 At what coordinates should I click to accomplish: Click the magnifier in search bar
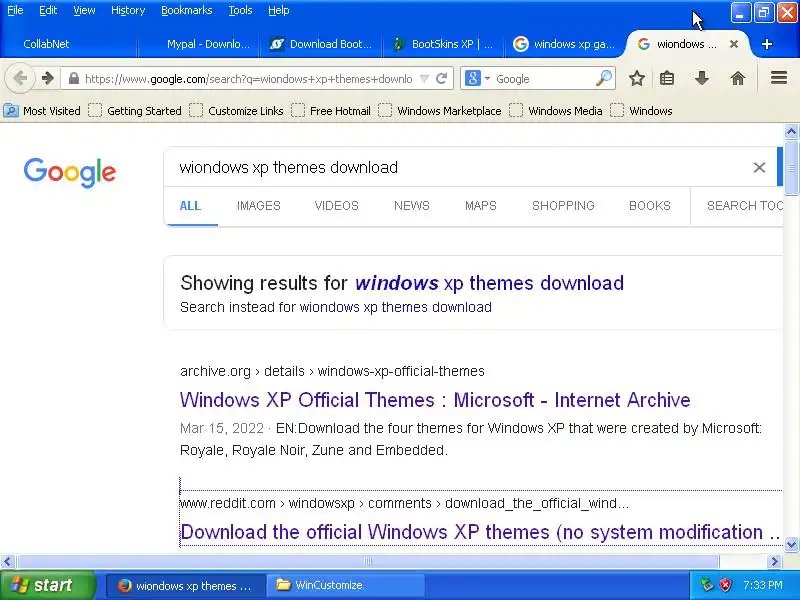pos(604,79)
